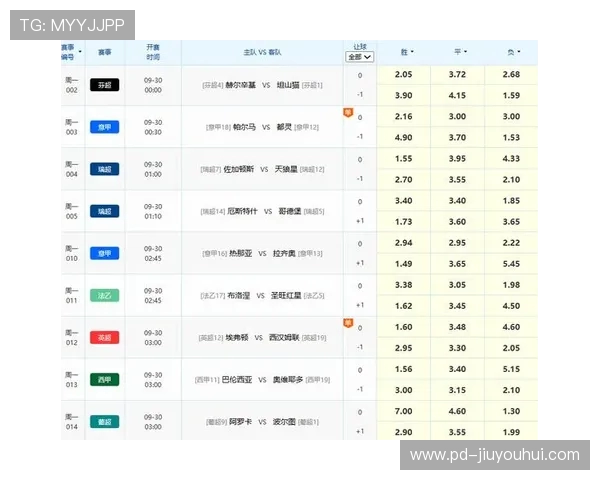
Task: Click the 09-30 01:10 kickoff time cell
Action: tap(153, 211)
